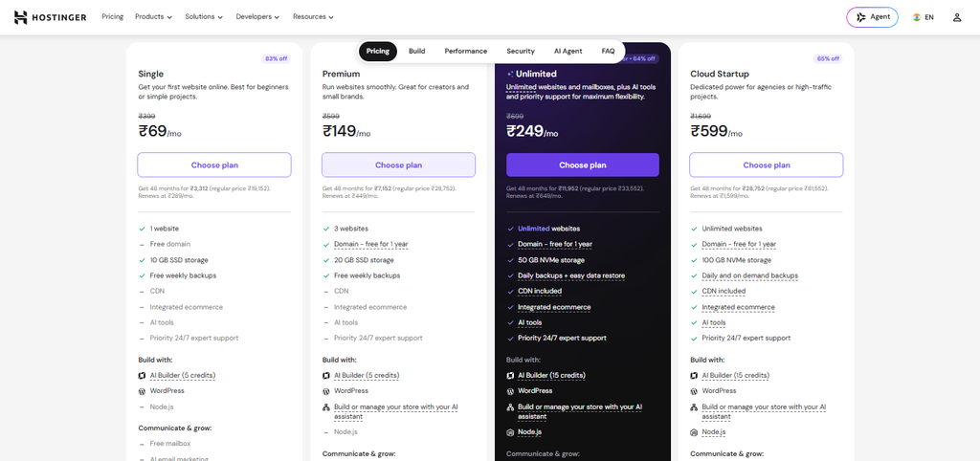Viewport: 980px width, 461px height.
Task: Click checkmark beside 20 GB SSD storage
Action: pyautogui.click(x=325, y=260)
